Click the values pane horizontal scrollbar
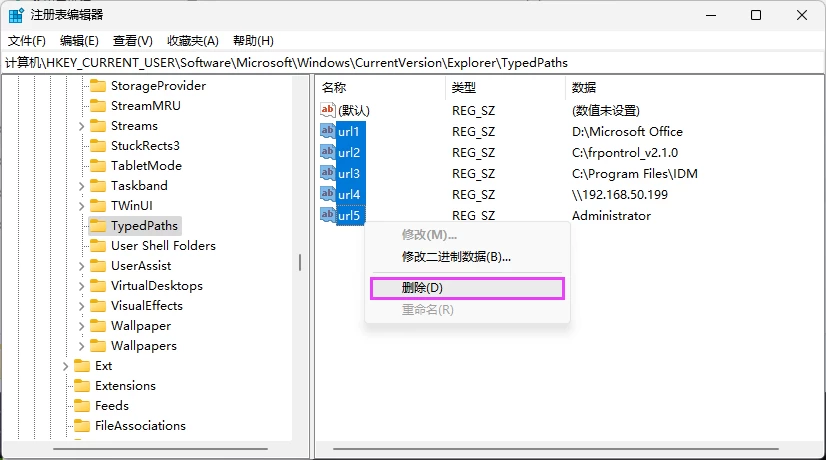The width and height of the screenshot is (826, 460). click(556, 449)
